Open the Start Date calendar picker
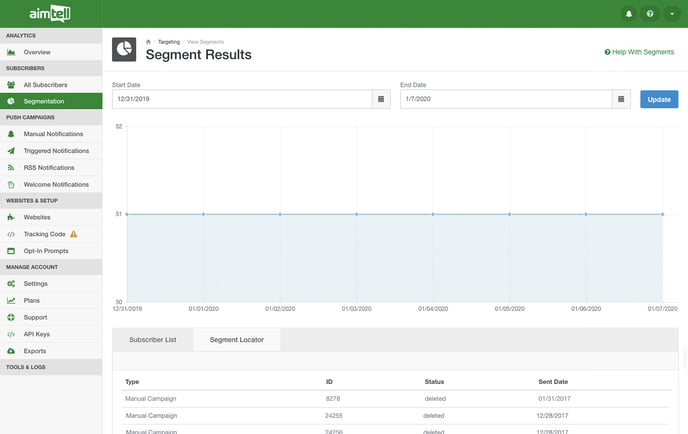688x434 pixels. [381, 99]
